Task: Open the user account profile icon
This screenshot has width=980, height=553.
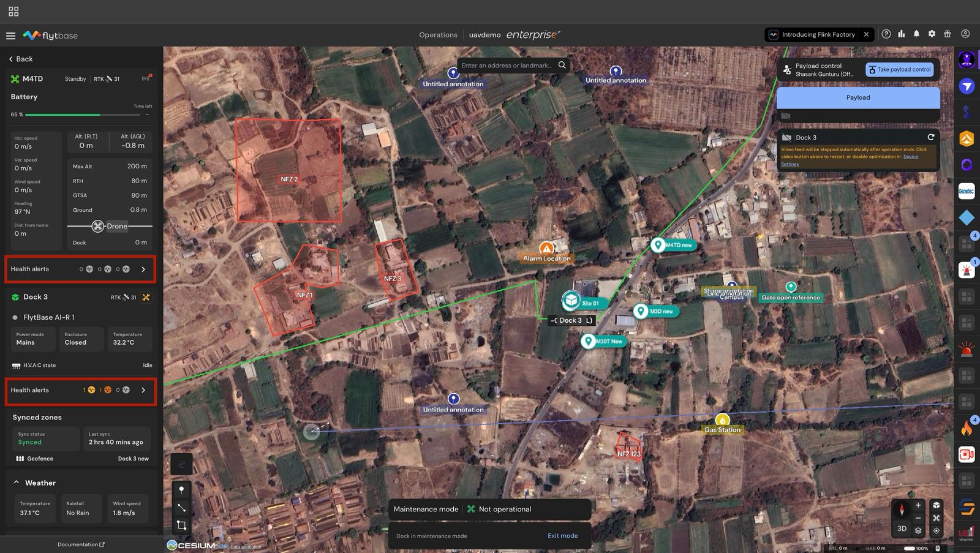Action: 965,34
